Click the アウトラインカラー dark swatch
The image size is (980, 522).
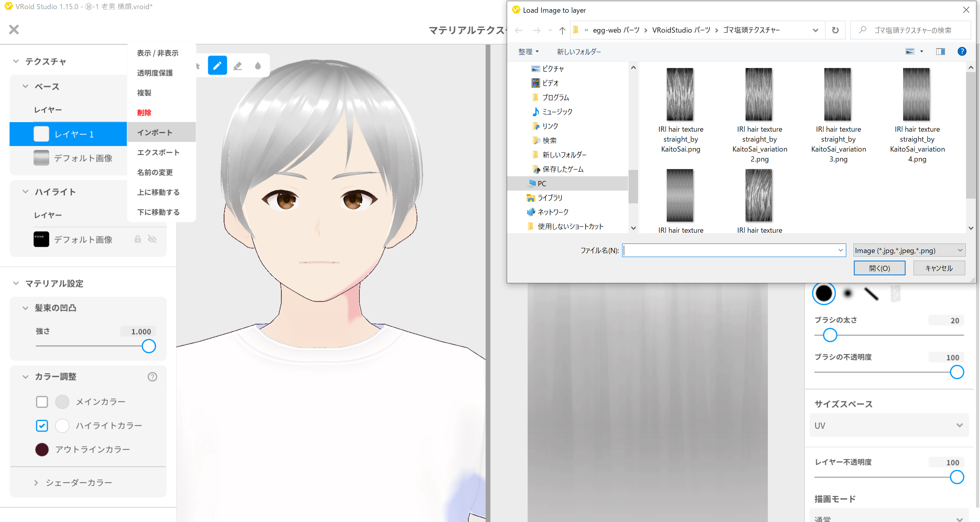(x=42, y=450)
